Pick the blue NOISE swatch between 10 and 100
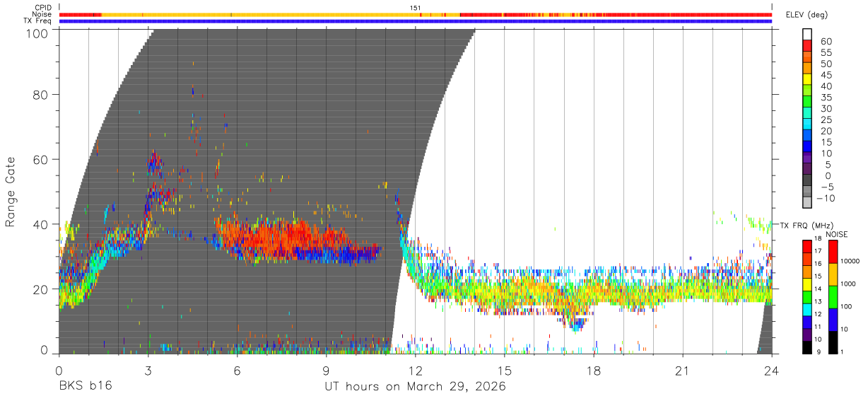The height and width of the screenshot is (401, 868). [832, 318]
